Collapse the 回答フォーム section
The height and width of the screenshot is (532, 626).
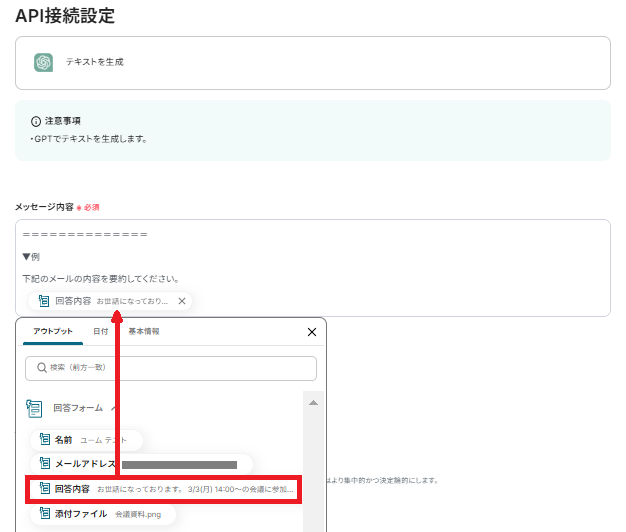(x=113, y=408)
